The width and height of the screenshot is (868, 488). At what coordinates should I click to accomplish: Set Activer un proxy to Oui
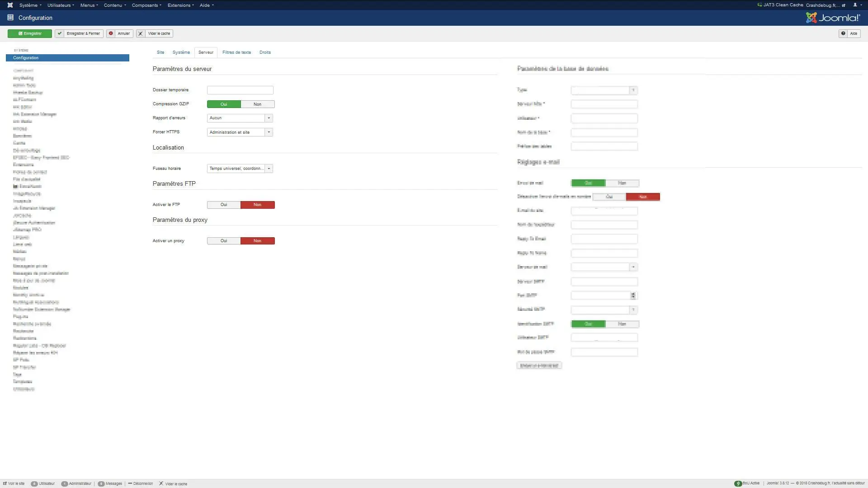point(224,241)
